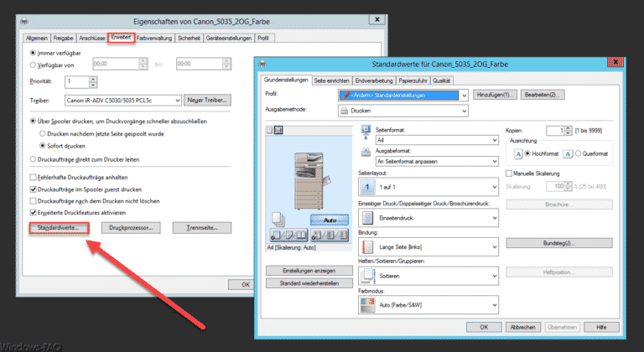Open the Anschlüsse tab
The height and width of the screenshot is (352, 644).
pyautogui.click(x=92, y=39)
